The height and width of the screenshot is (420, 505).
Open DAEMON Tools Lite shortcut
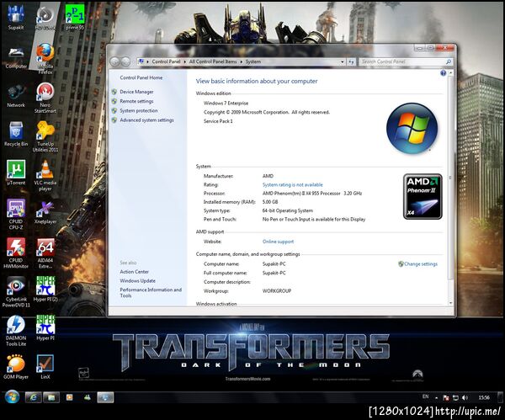pyautogui.click(x=16, y=331)
